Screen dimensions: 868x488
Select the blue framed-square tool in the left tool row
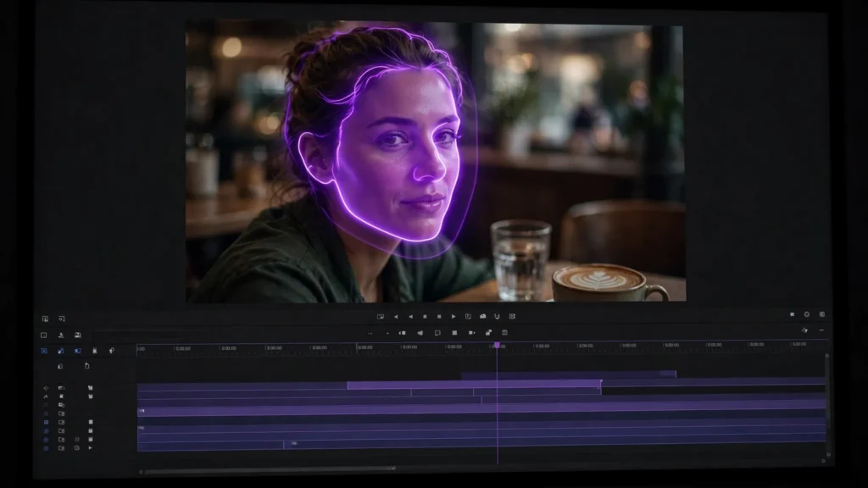44,351
